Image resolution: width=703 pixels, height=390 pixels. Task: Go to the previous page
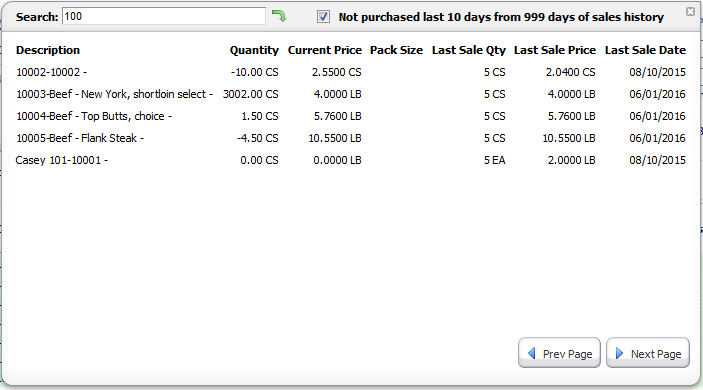pyautogui.click(x=559, y=353)
